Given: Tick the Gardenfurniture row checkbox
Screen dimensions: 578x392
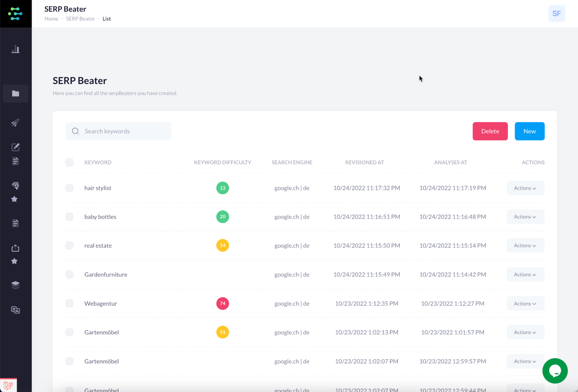Looking at the screenshot, I should click(x=69, y=274).
